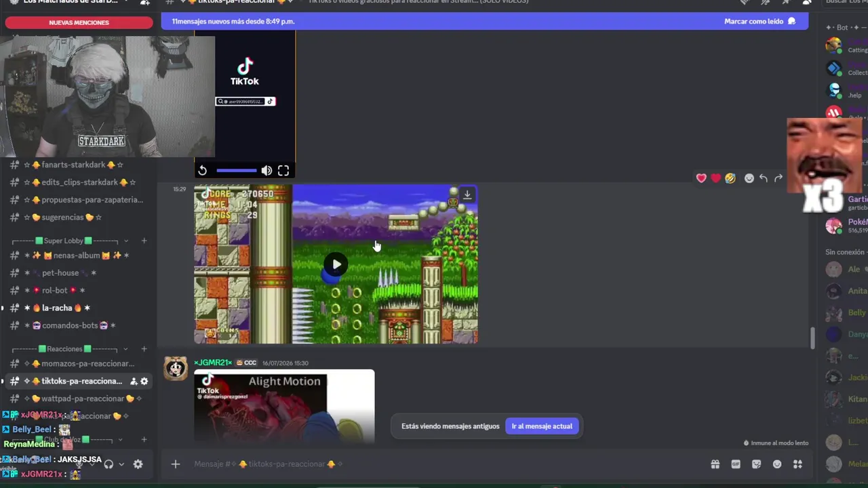Click the xJGMR21x username in chat
Viewport: 868px width, 488px height.
point(213,363)
